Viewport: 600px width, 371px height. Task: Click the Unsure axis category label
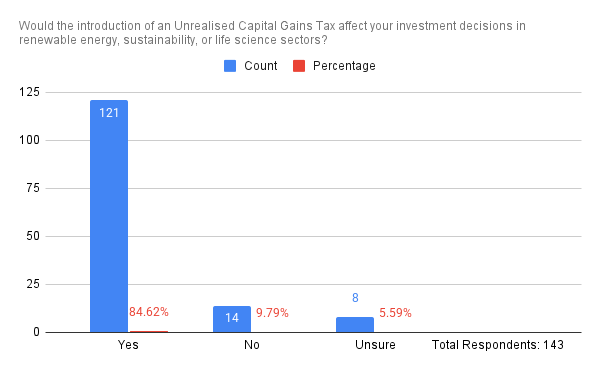point(375,345)
